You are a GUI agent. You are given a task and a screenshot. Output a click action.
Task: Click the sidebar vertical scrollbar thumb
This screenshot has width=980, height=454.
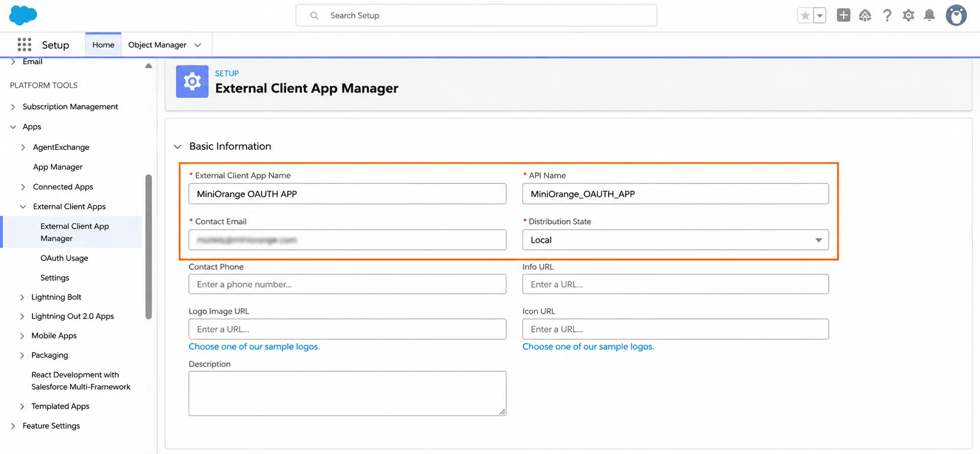(148, 247)
